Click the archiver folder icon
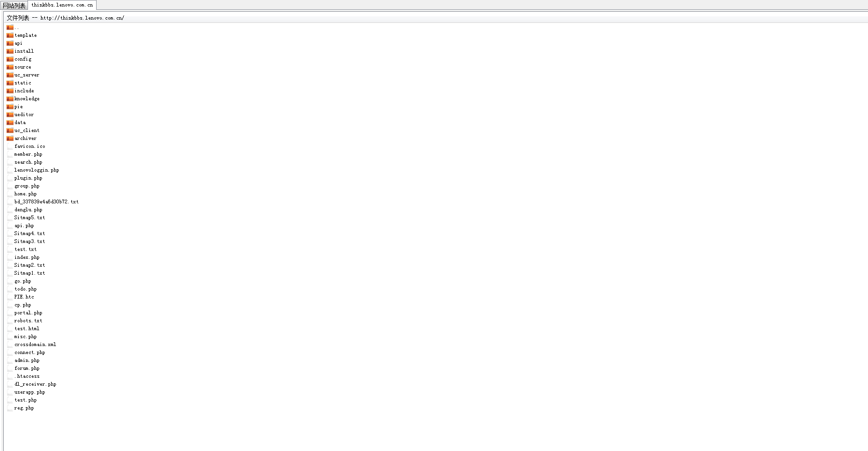 (x=10, y=139)
